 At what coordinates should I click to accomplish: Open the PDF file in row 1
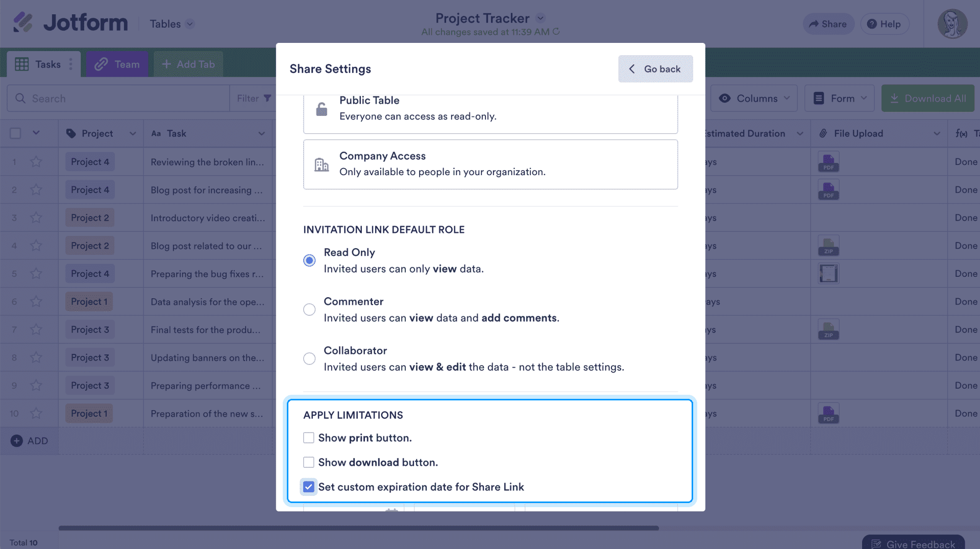coord(828,162)
